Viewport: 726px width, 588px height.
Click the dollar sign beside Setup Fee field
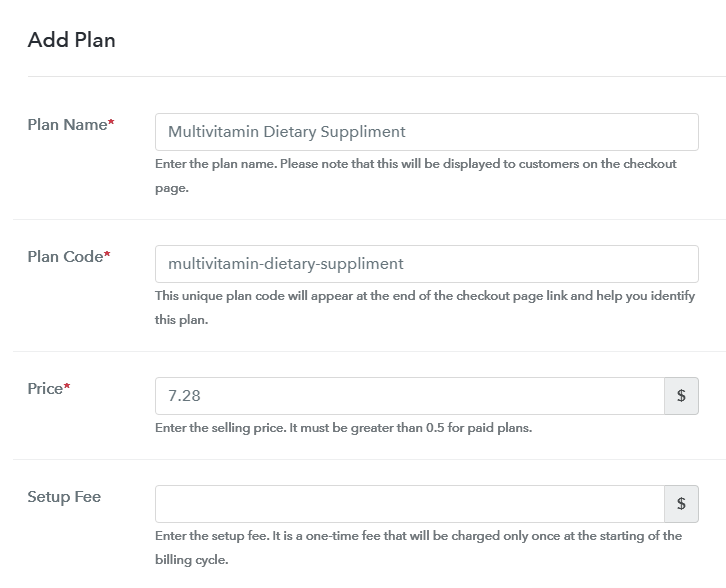pos(681,503)
